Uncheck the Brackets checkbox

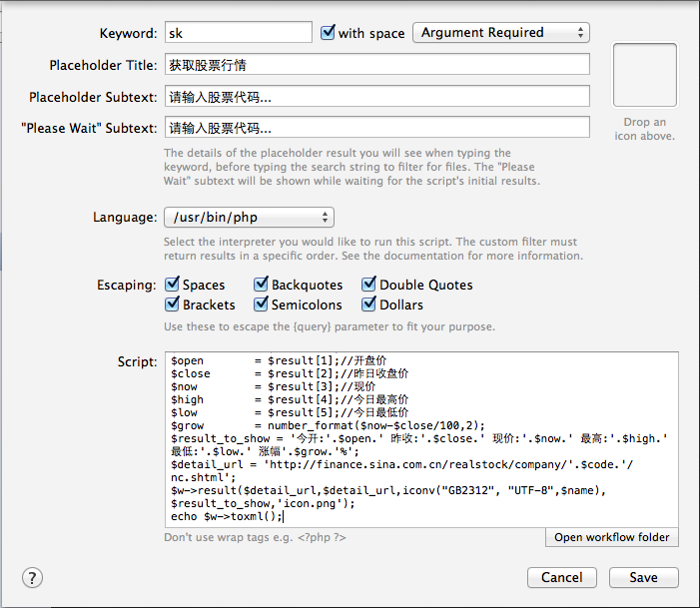pos(172,304)
